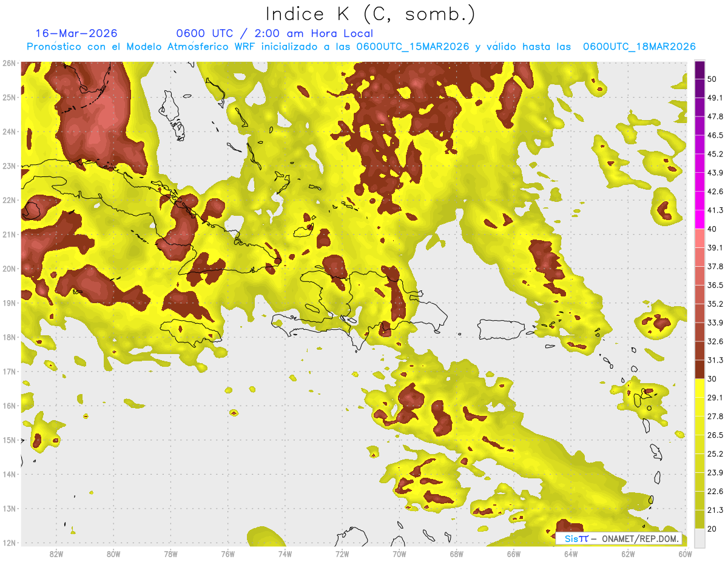The width and height of the screenshot is (728, 562).
Task: Click color scale value "49.1"
Action: tap(715, 98)
